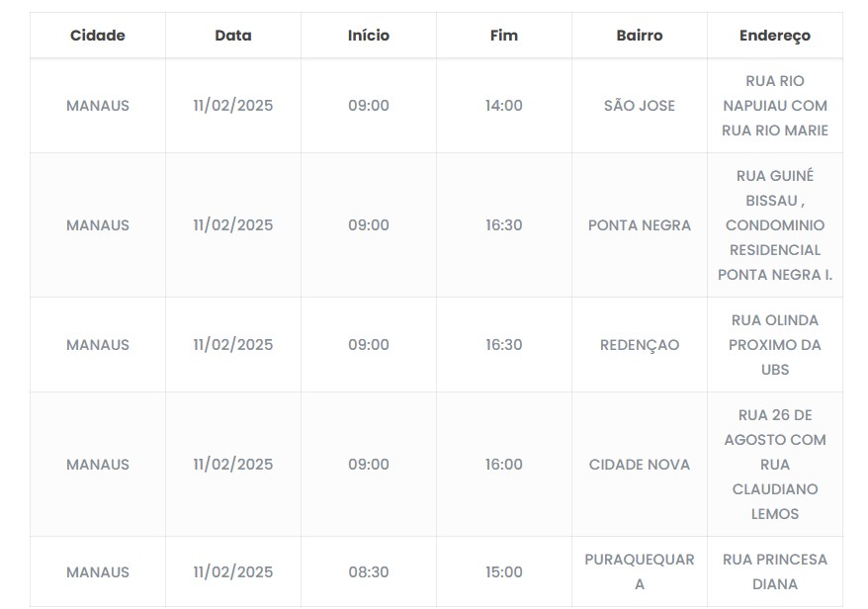Select the PONTA NEGRA bairro cell
868x609 pixels.
click(x=640, y=225)
